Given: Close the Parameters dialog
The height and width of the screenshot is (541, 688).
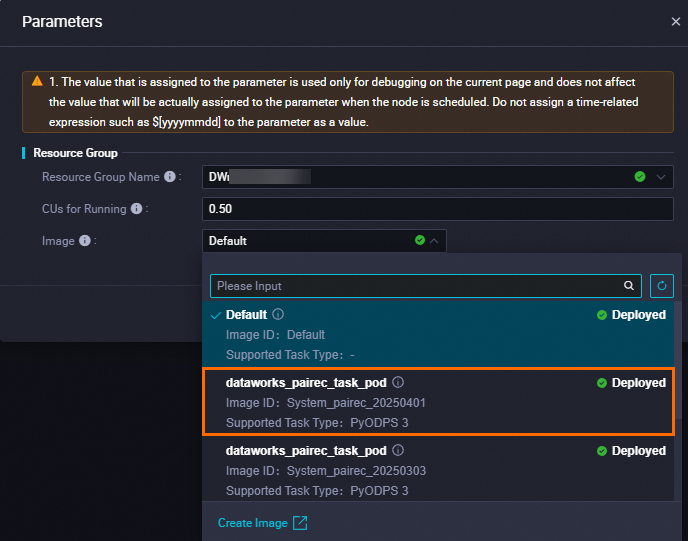Looking at the screenshot, I should (x=675, y=21).
